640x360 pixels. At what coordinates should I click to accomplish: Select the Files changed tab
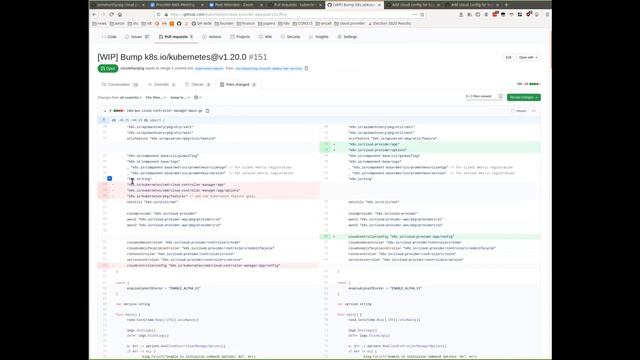pyautogui.click(x=238, y=84)
